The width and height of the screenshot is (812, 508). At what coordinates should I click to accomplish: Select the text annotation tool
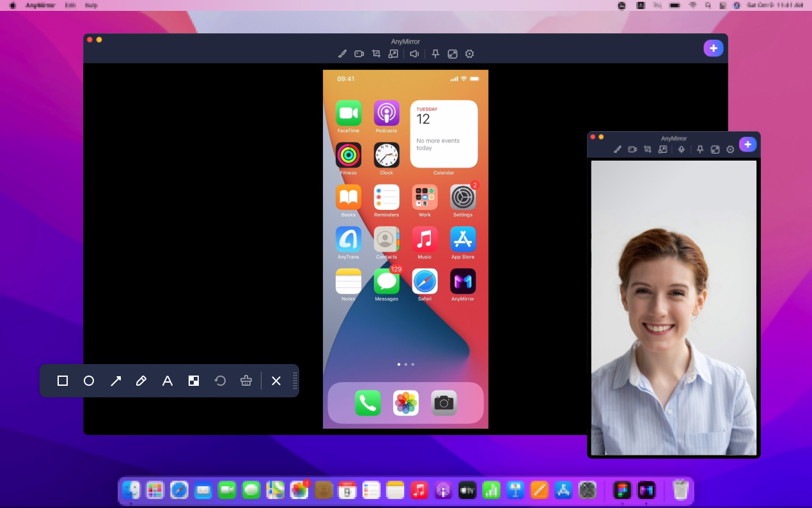pyautogui.click(x=168, y=381)
